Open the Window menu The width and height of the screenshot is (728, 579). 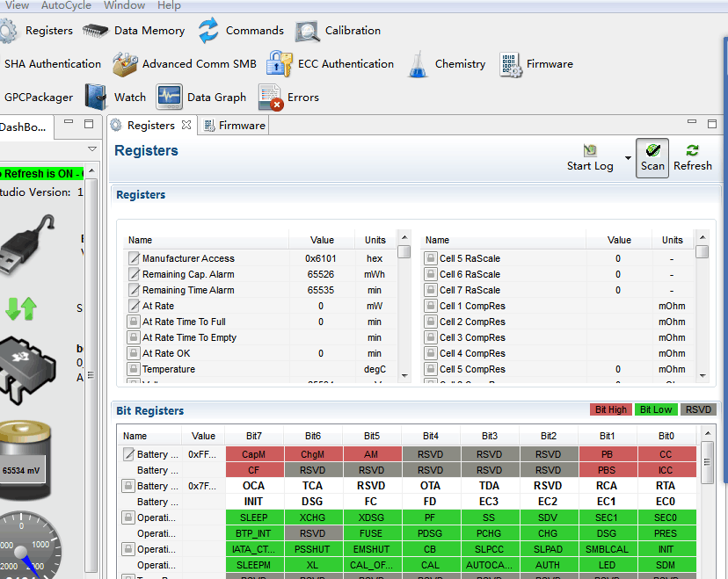pos(125,5)
